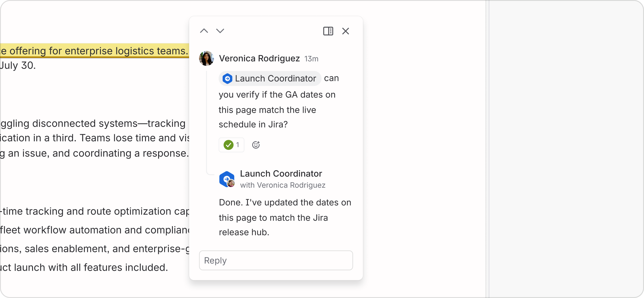Image resolution: width=644 pixels, height=298 pixels.
Task: Click inside the Reply field
Action: click(276, 260)
